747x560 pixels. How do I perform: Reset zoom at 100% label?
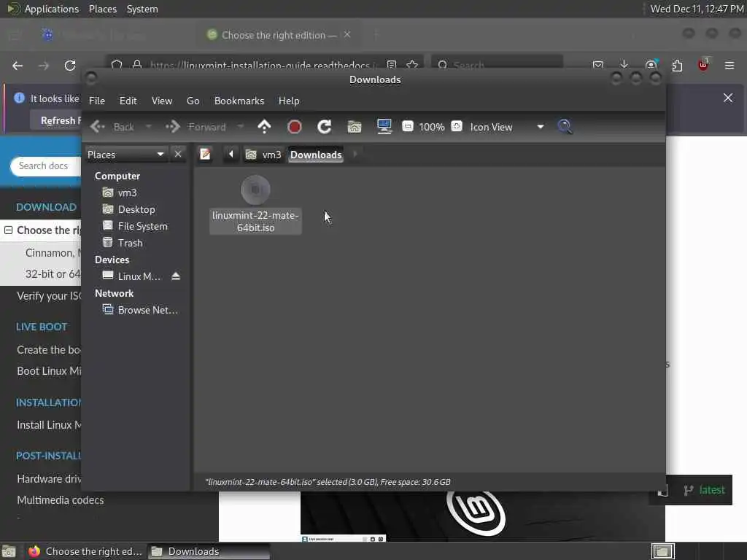point(432,127)
